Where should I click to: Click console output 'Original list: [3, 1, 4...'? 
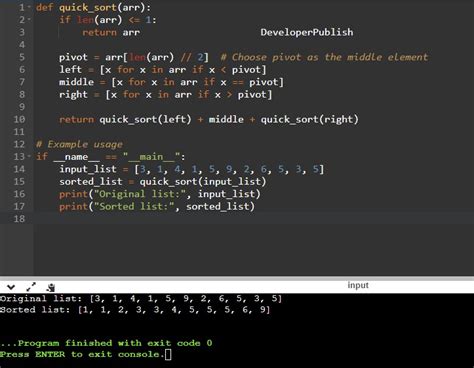coord(141,298)
